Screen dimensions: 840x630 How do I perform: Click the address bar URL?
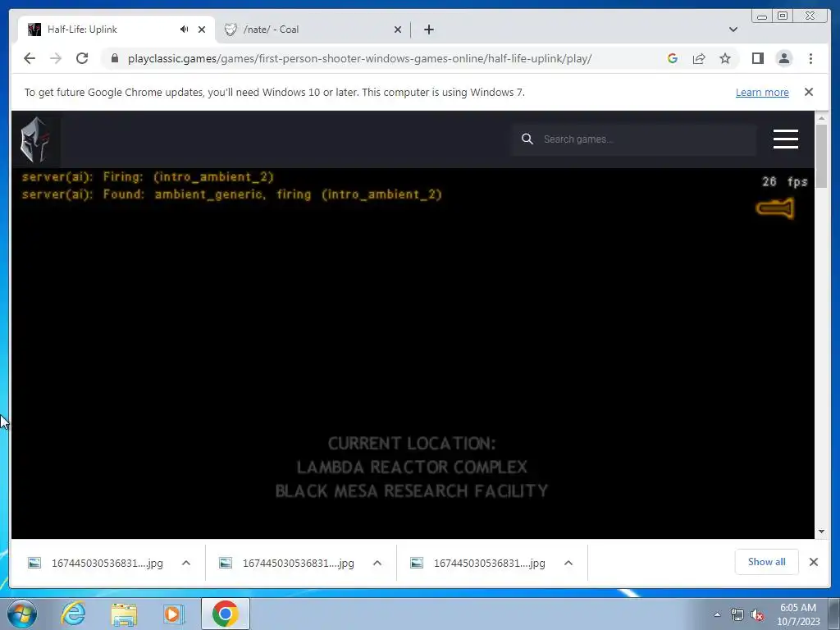coord(359,58)
